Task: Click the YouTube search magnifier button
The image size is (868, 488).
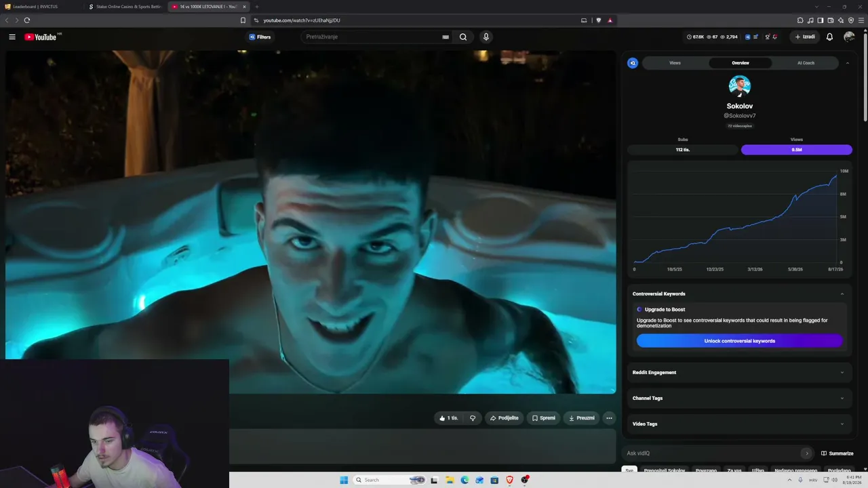Action: coord(463,37)
